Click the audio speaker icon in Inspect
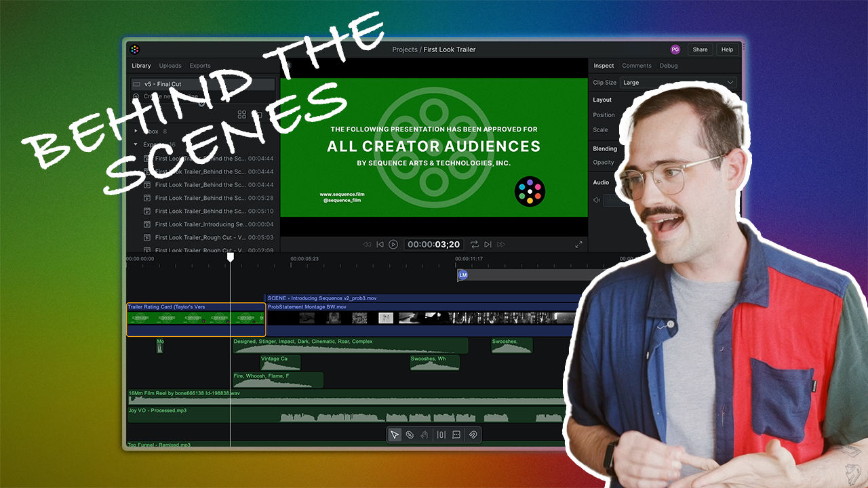868x488 pixels. (x=597, y=200)
